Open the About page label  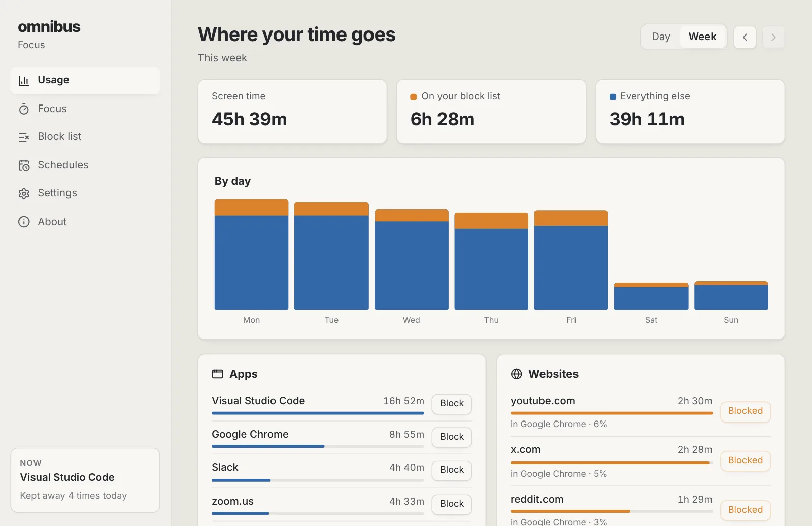[52, 222]
